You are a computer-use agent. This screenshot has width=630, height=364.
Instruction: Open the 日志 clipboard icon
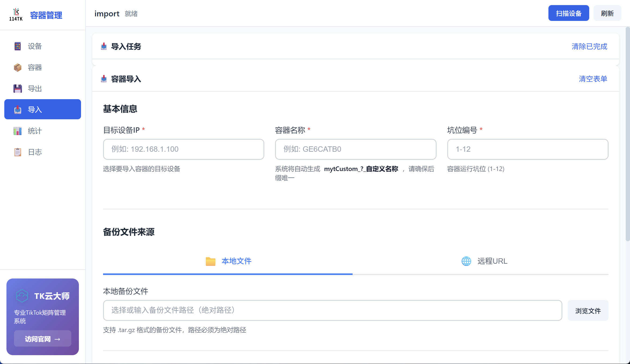pyautogui.click(x=18, y=152)
